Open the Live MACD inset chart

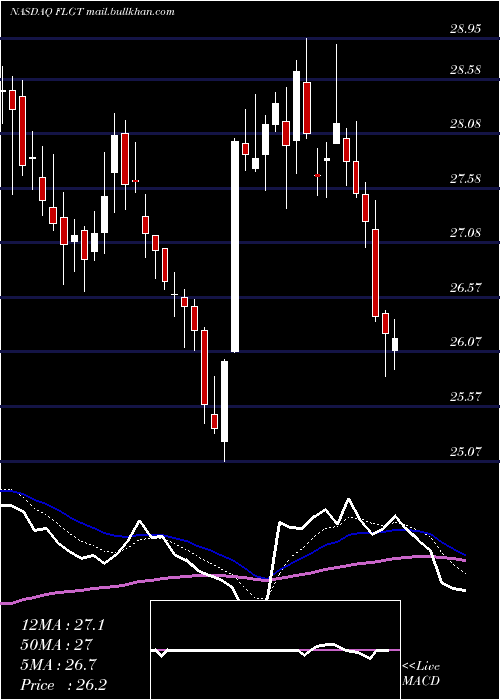275,650
